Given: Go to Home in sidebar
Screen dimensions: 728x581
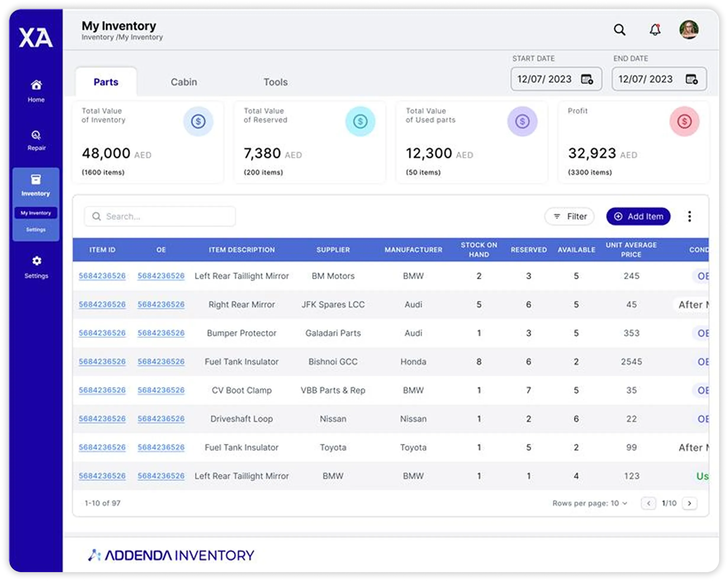Looking at the screenshot, I should [36, 91].
